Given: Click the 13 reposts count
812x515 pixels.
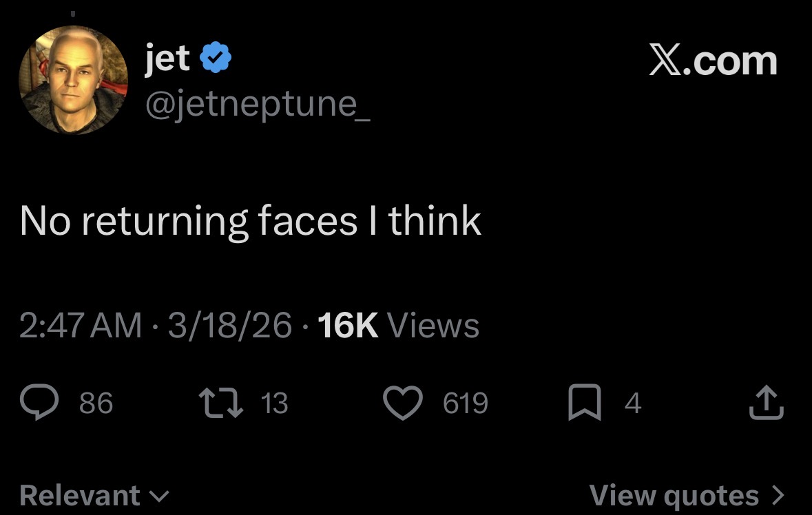Looking at the screenshot, I should (x=274, y=403).
